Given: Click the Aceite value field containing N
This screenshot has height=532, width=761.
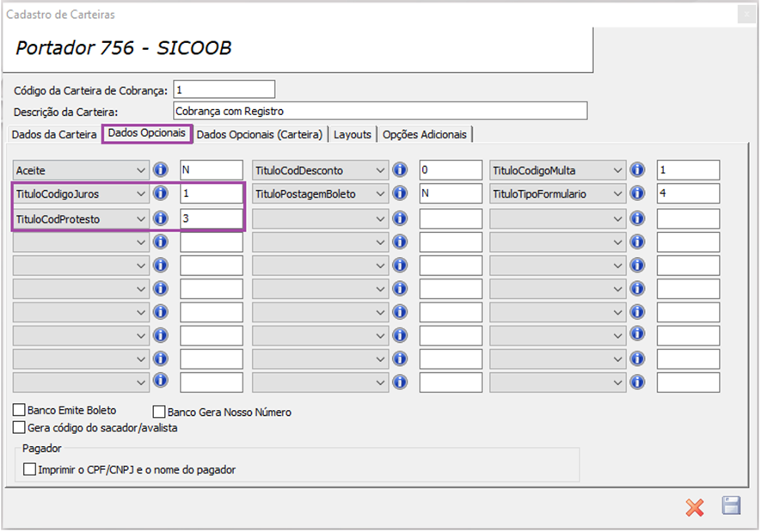Looking at the screenshot, I should [212, 169].
